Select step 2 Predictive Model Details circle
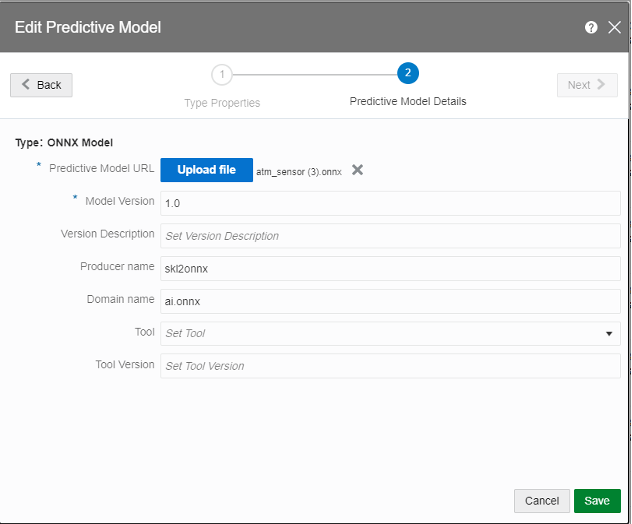 tap(407, 74)
